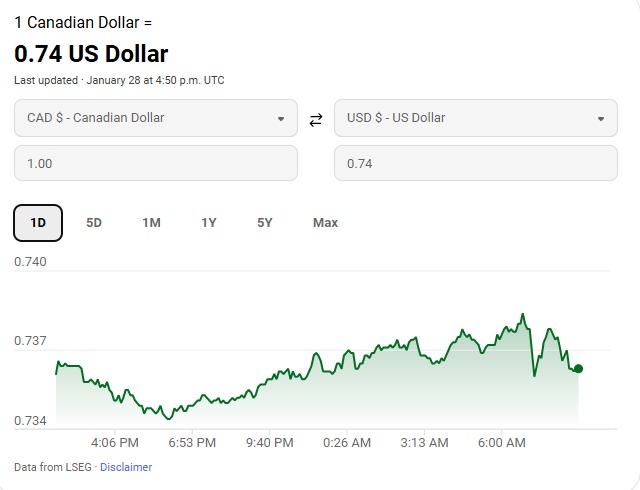The width and height of the screenshot is (640, 490).
Task: Show the 1Y chart range
Action: point(208,223)
